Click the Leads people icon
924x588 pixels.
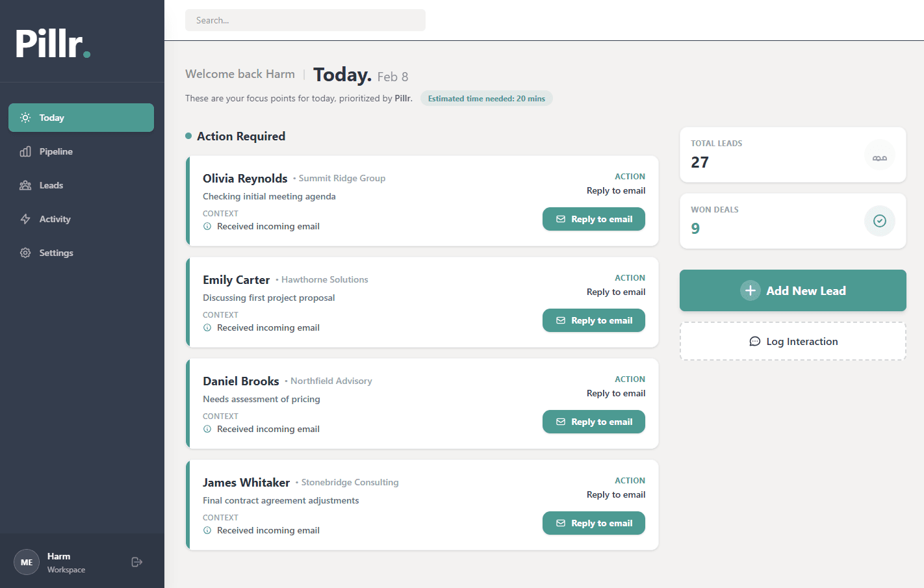pos(25,185)
